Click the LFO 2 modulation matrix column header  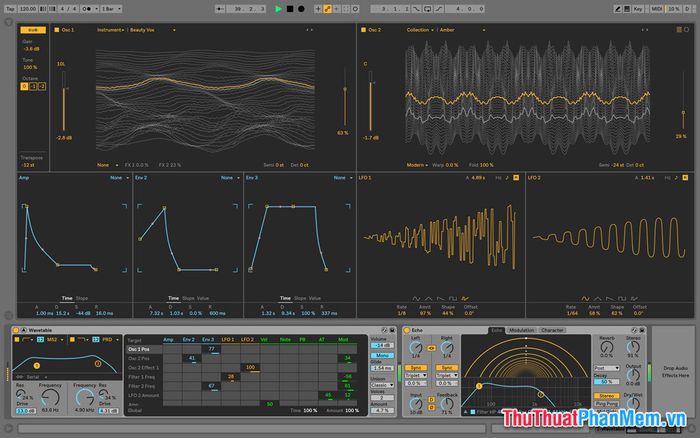247,340
